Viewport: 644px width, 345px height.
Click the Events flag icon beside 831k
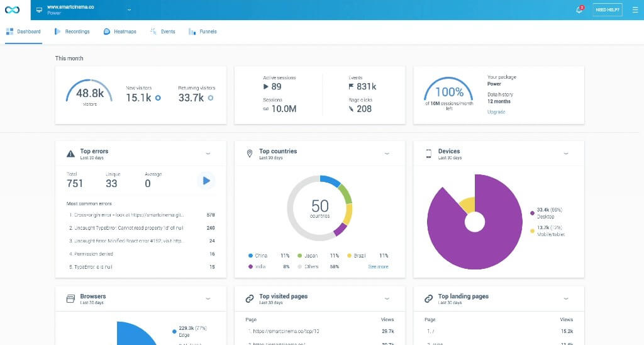pyautogui.click(x=351, y=86)
